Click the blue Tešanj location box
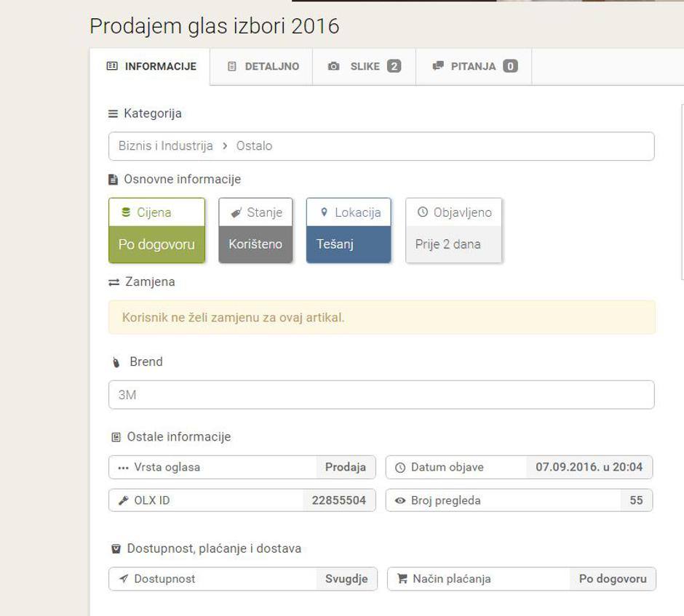The width and height of the screenshot is (684, 616). click(x=348, y=244)
